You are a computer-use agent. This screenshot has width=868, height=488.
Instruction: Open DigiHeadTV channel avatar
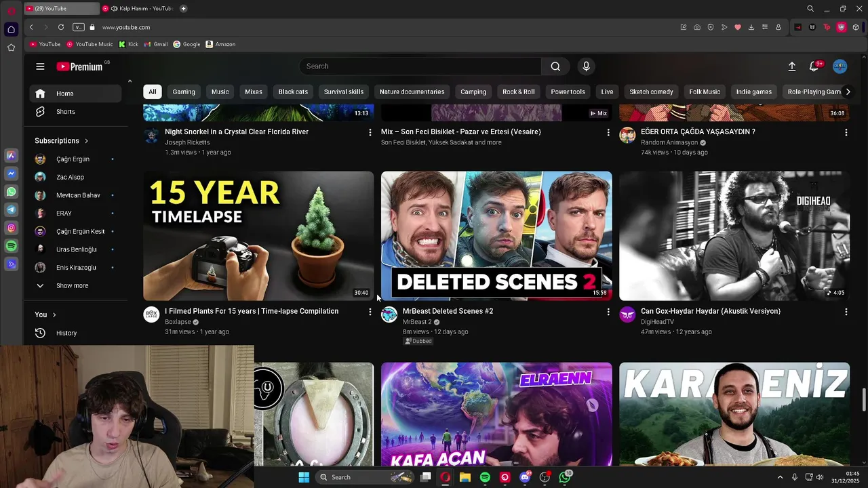(x=627, y=314)
